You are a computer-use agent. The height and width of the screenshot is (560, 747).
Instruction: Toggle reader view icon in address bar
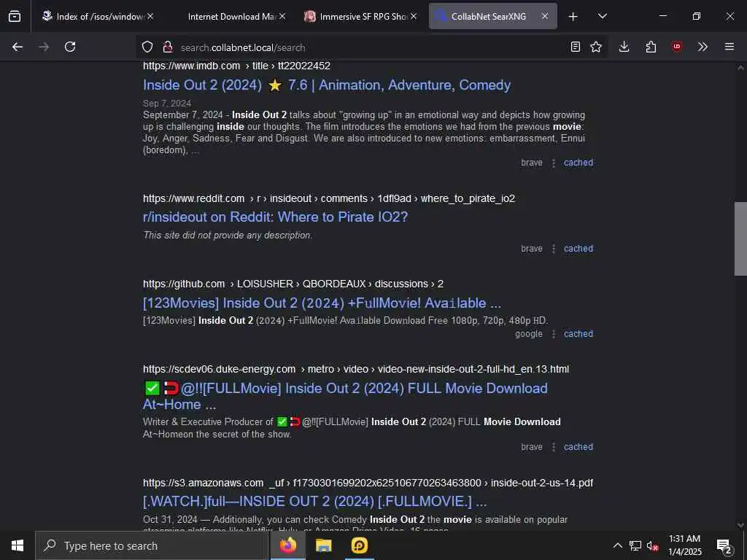pos(576,47)
